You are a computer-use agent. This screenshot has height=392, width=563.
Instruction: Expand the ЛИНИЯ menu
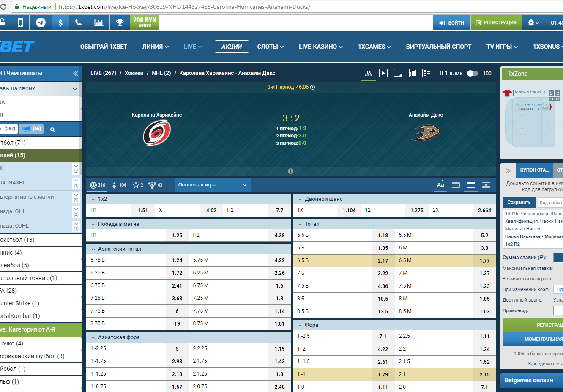coord(156,47)
